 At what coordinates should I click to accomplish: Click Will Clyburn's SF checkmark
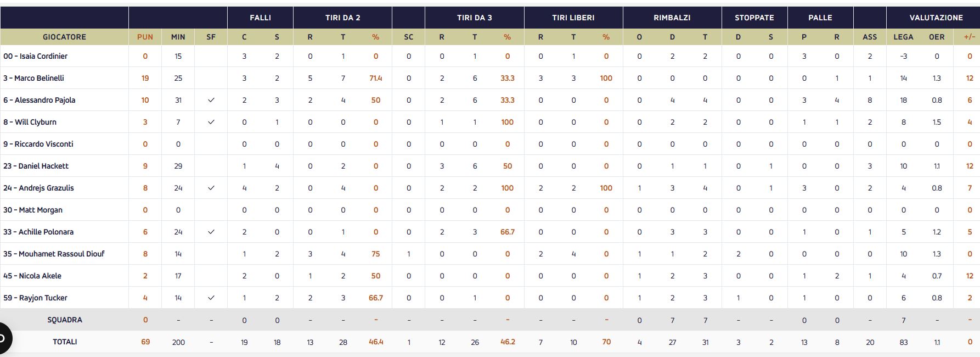[211, 122]
